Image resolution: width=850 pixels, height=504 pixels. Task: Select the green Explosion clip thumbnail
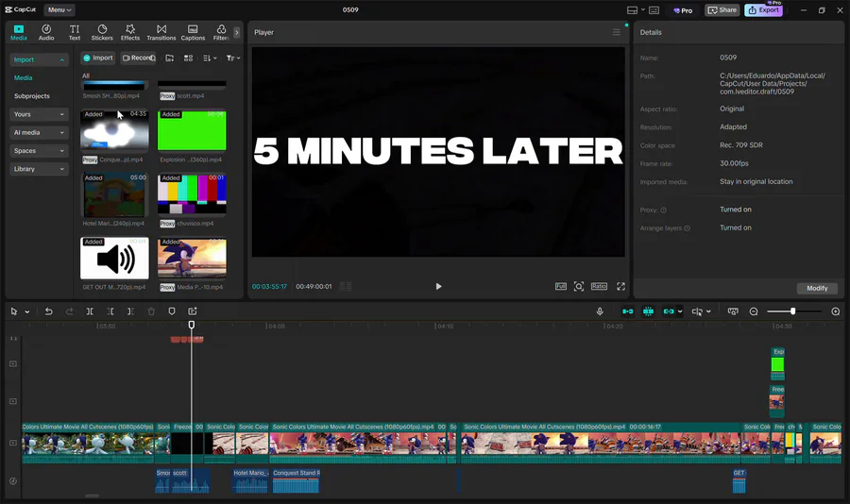pyautogui.click(x=192, y=130)
